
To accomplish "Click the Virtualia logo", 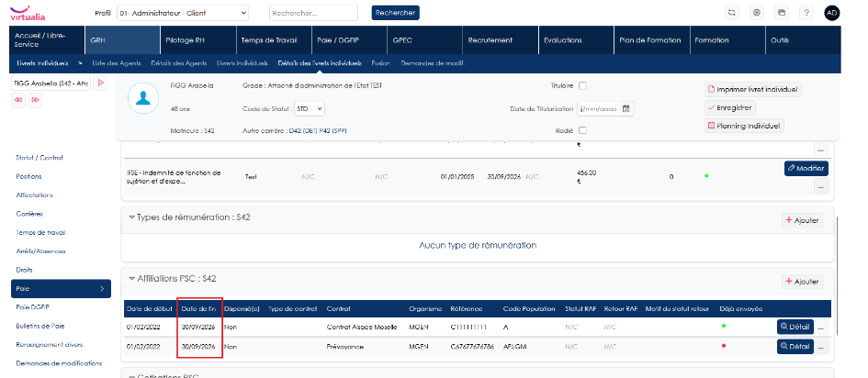I will point(28,13).
